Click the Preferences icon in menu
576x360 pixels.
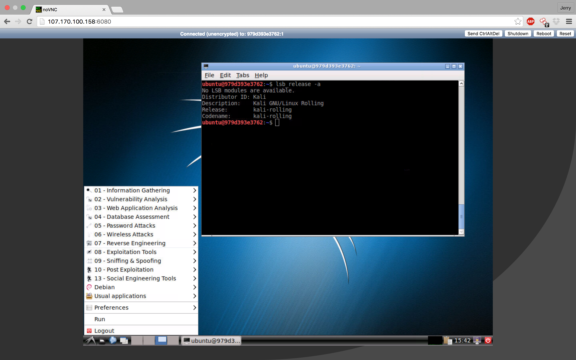point(89,307)
